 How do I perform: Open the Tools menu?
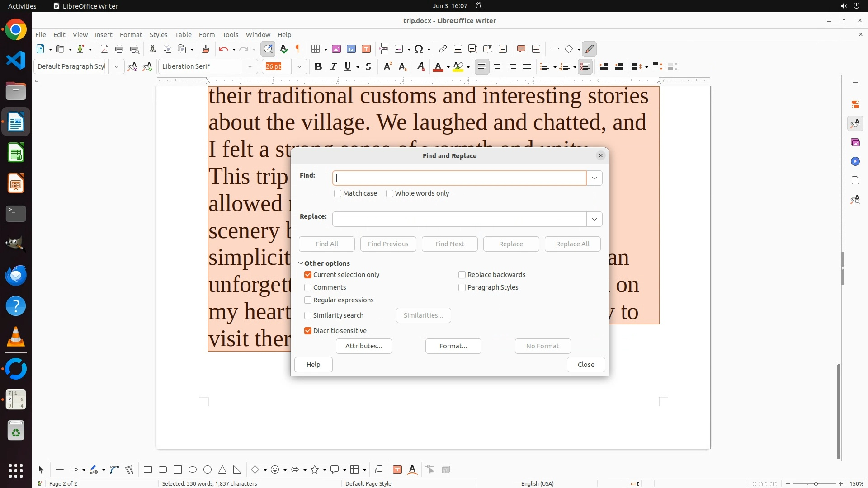pos(230,34)
